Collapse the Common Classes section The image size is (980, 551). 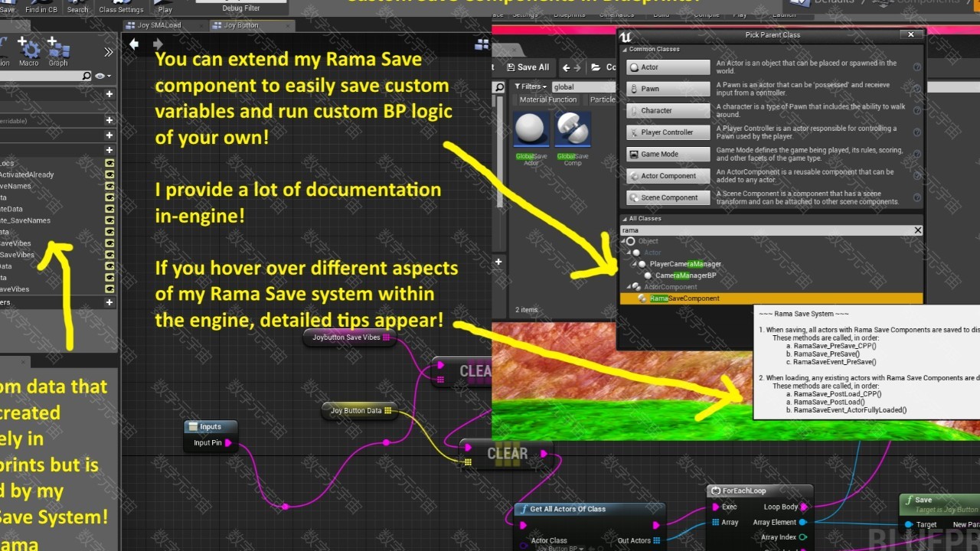pyautogui.click(x=624, y=49)
